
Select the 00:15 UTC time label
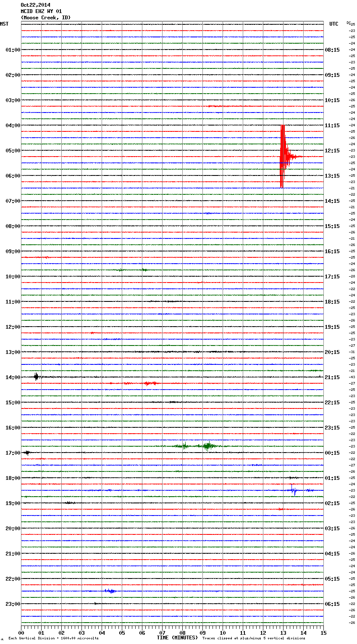(332, 453)
